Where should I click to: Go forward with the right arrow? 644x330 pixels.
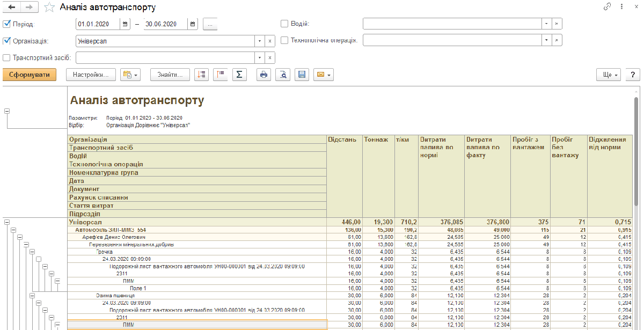(x=30, y=7)
